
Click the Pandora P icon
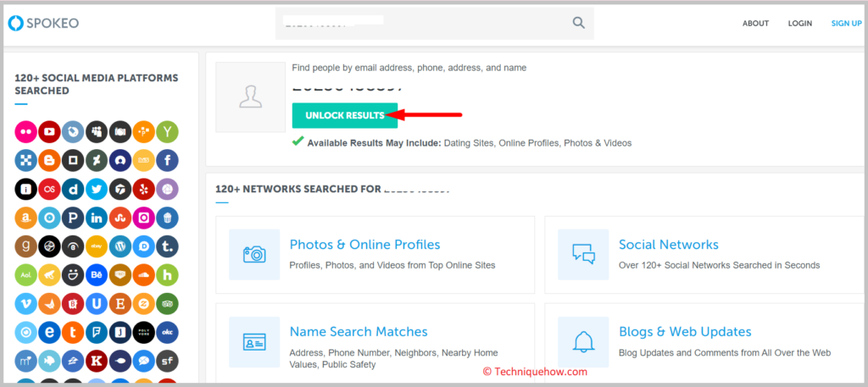(x=73, y=218)
